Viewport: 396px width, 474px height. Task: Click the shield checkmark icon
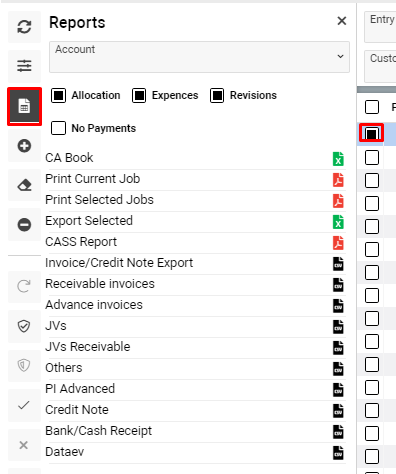(x=24, y=326)
